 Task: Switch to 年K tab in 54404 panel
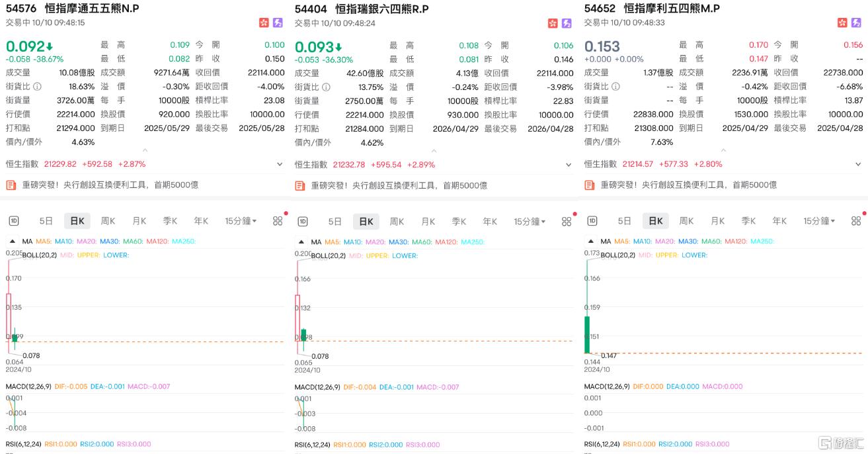tap(490, 221)
